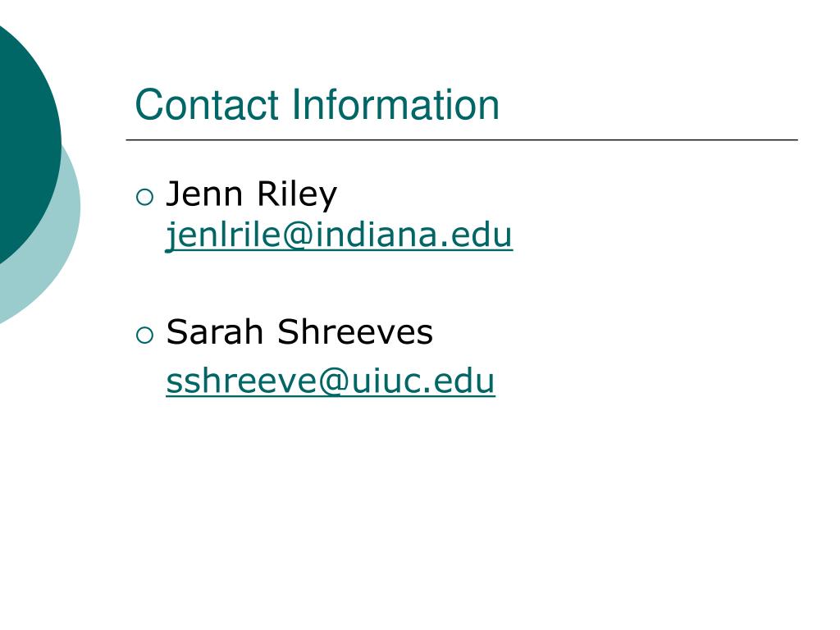The image size is (840, 630).
Task: Click the bullet circle beside Sarah Shreeves
Action: pyautogui.click(x=144, y=336)
